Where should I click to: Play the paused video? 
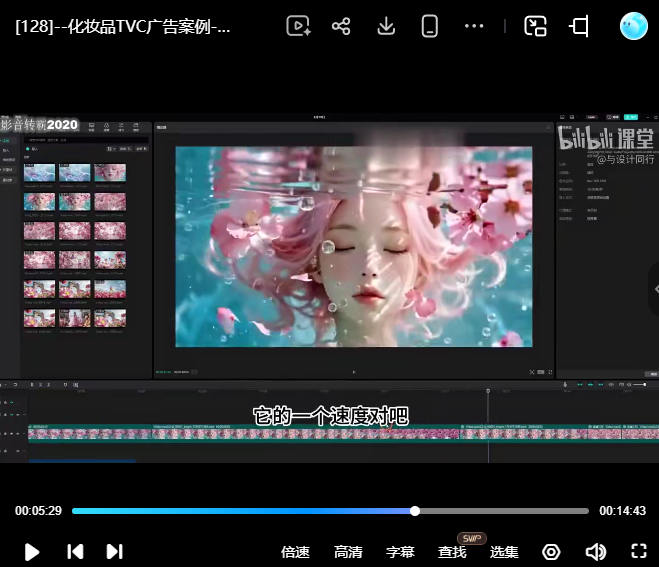click(32, 552)
